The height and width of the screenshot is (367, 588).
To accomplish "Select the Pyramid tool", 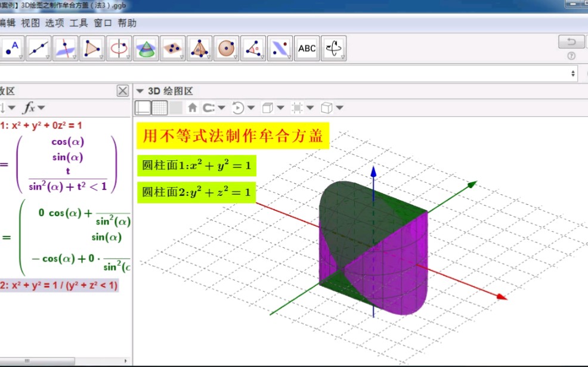I will 199,48.
